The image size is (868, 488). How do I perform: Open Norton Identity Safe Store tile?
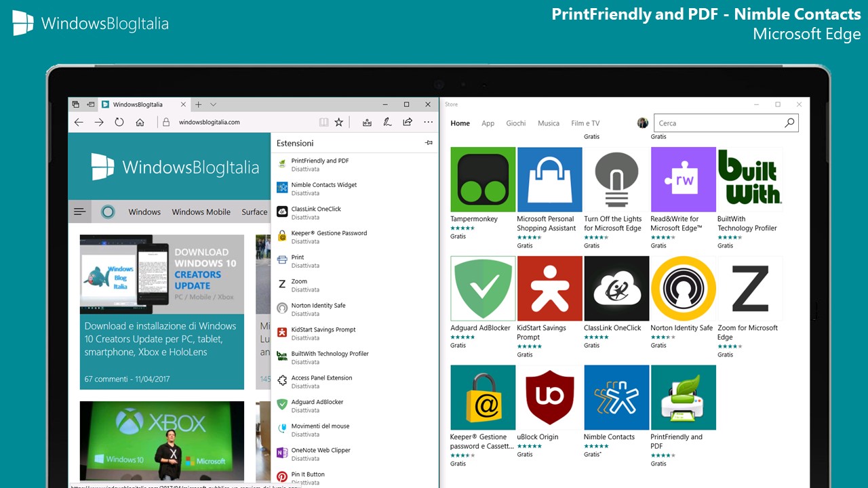(683, 302)
